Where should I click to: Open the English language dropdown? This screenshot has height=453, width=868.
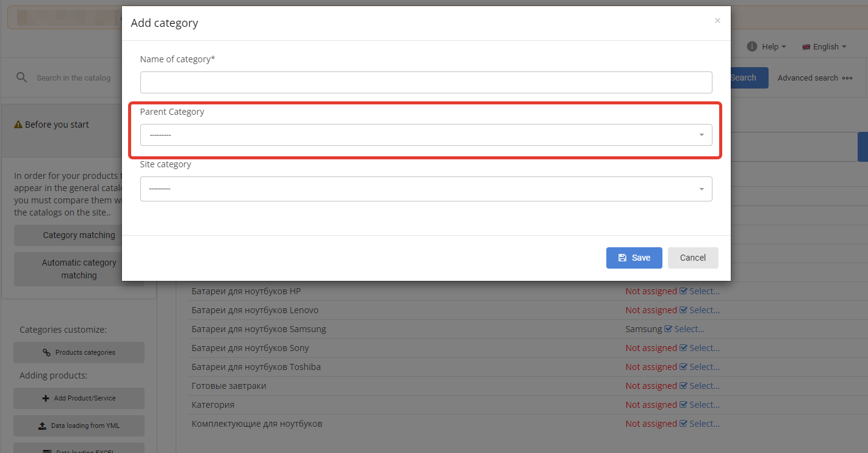pos(825,47)
